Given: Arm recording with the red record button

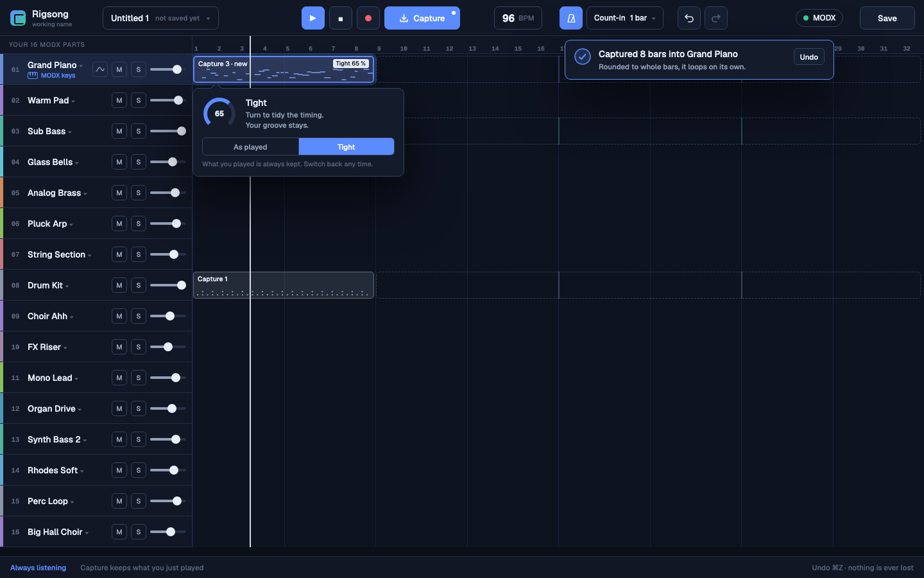Looking at the screenshot, I should (368, 18).
